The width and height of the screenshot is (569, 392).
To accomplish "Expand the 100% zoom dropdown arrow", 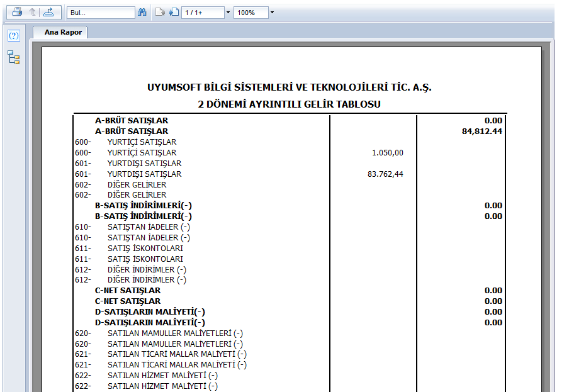I will 271,13.
